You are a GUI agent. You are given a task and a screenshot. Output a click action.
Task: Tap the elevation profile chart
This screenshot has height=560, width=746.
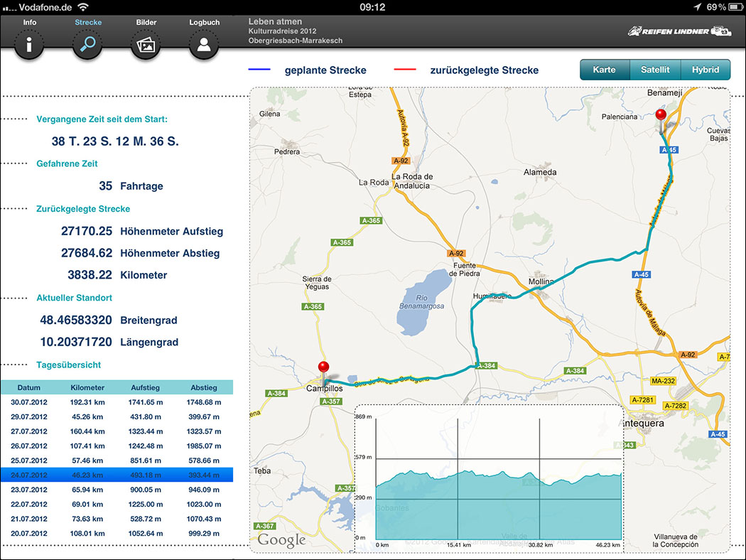[489, 479]
